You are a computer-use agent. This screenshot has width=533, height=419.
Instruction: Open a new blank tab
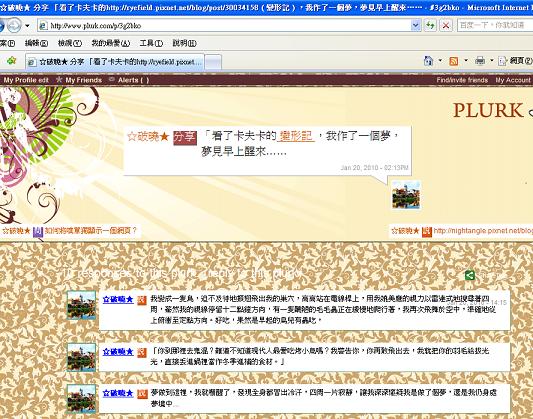[213, 62]
